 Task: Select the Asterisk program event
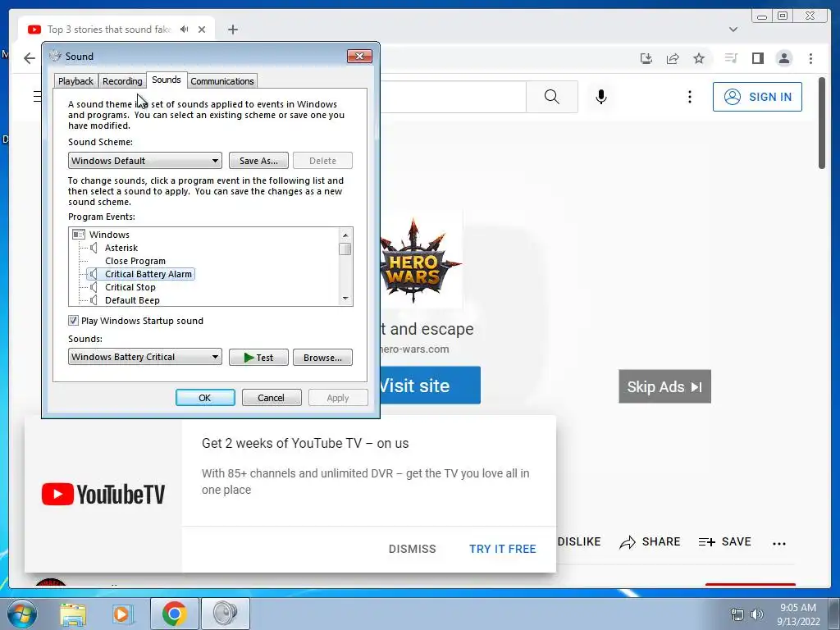coord(121,248)
